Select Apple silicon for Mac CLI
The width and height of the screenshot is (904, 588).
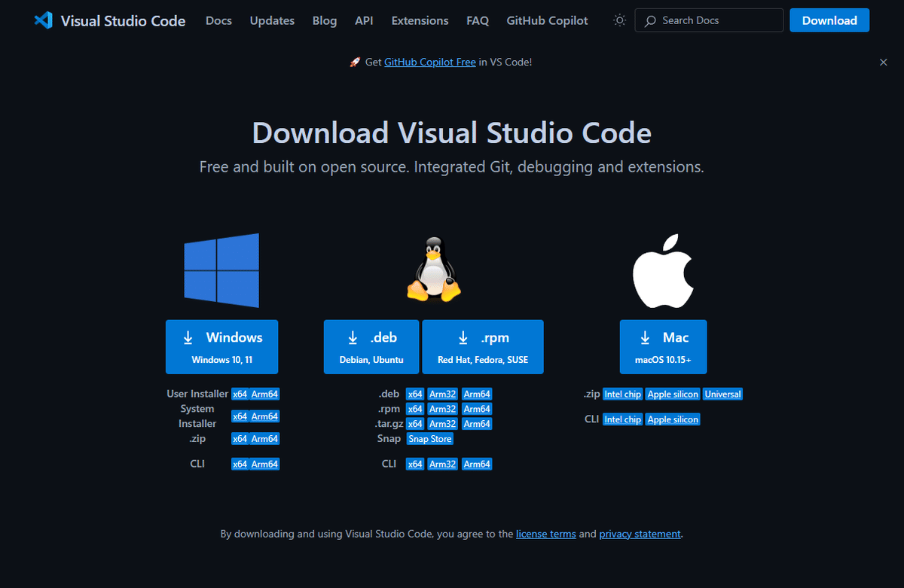[x=673, y=419]
